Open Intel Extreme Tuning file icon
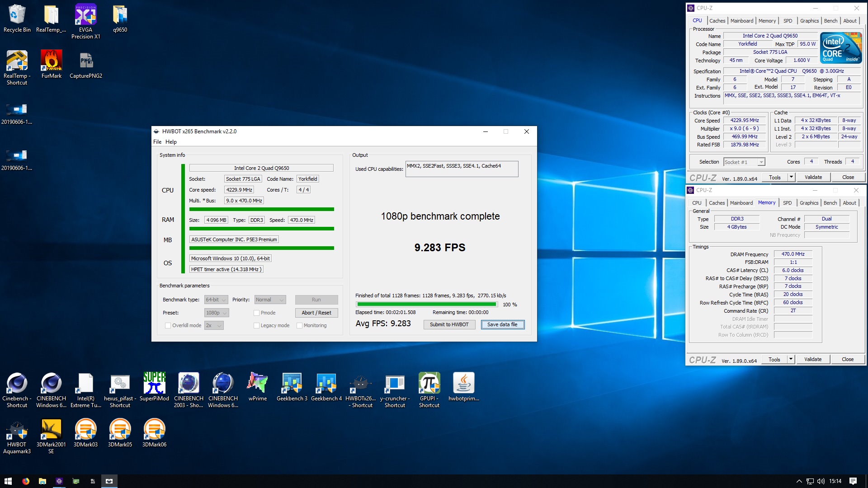This screenshot has width=868, height=488. tap(85, 390)
